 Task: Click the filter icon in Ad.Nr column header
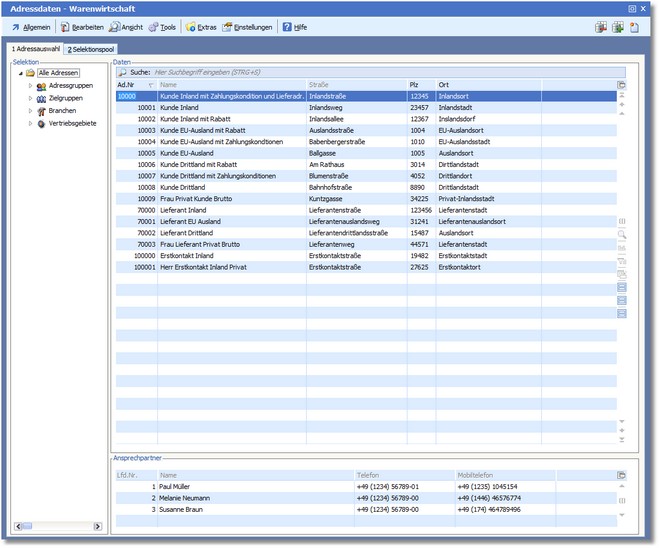coord(151,85)
